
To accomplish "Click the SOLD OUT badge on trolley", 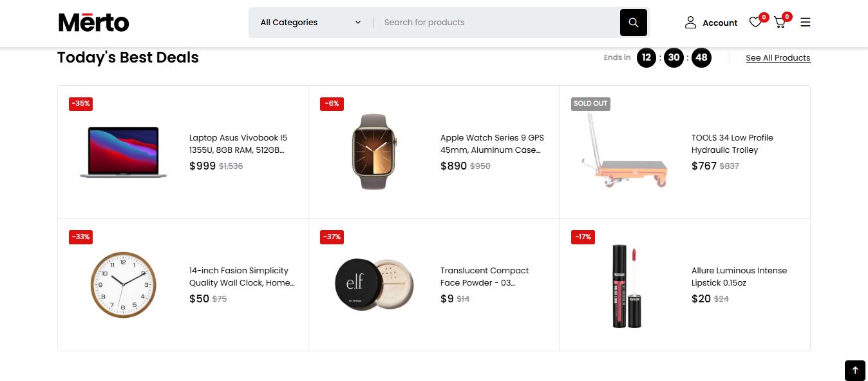I will (x=590, y=103).
